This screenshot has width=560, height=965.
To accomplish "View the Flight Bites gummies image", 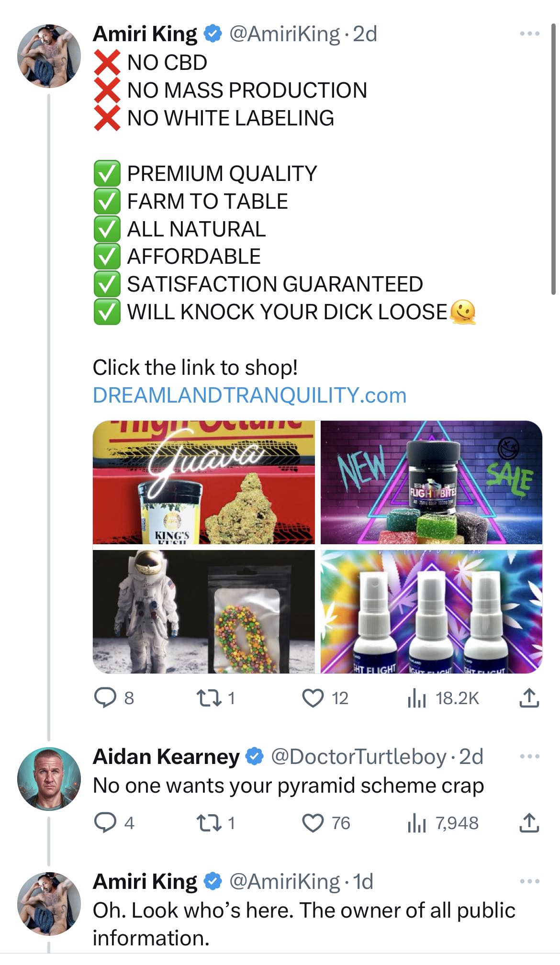I will [x=431, y=482].
